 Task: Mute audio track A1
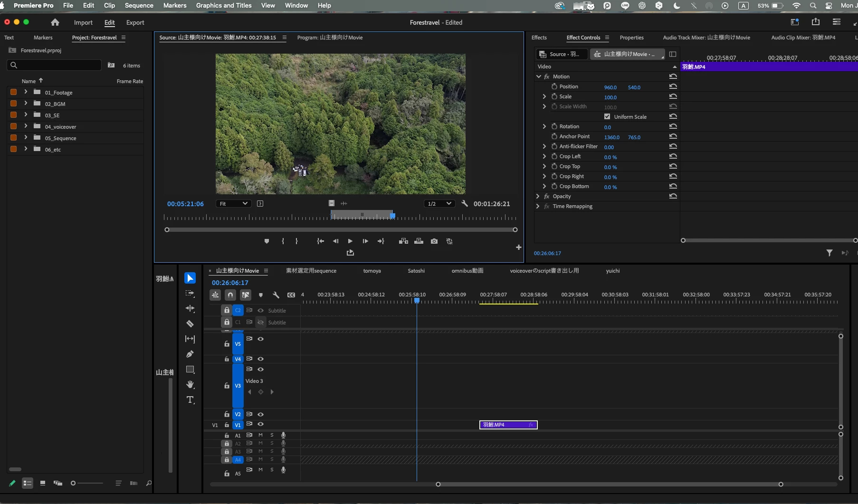pyautogui.click(x=260, y=435)
